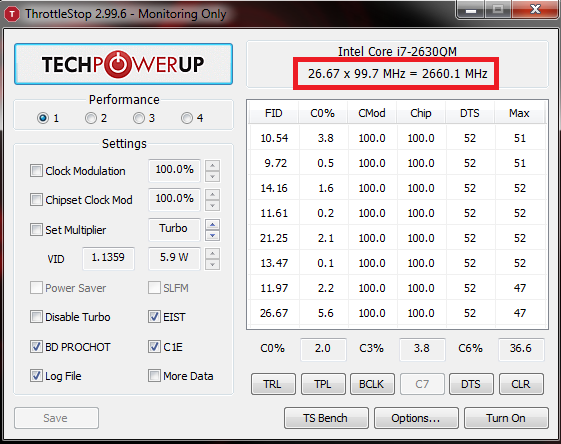This screenshot has width=561, height=444.
Task: Click the FID column header
Action: pyautogui.click(x=274, y=113)
